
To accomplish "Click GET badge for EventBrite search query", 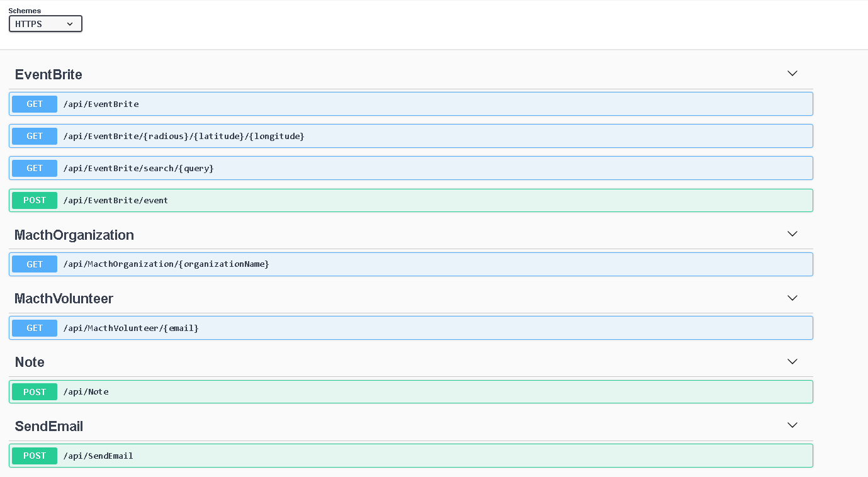I will 35,168.
